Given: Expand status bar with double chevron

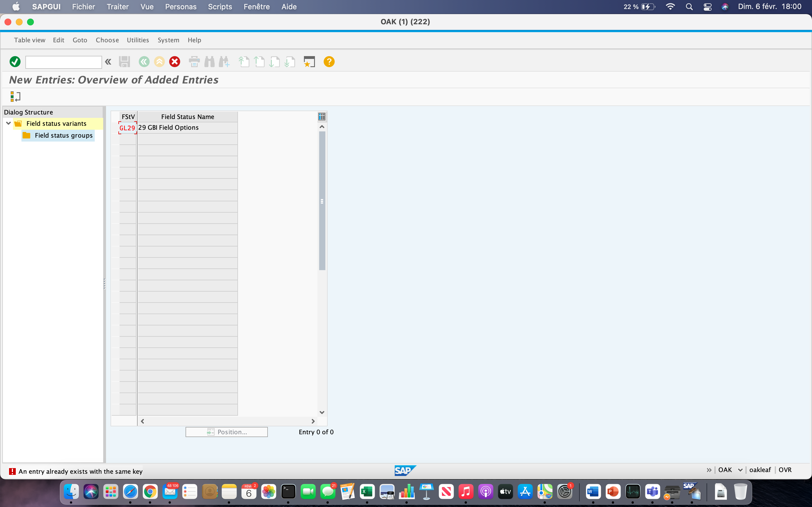Looking at the screenshot, I should [709, 470].
